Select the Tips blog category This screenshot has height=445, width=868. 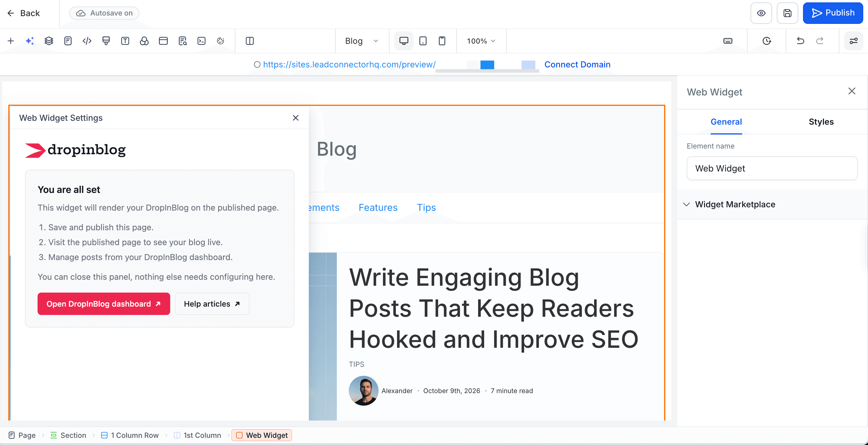point(426,207)
